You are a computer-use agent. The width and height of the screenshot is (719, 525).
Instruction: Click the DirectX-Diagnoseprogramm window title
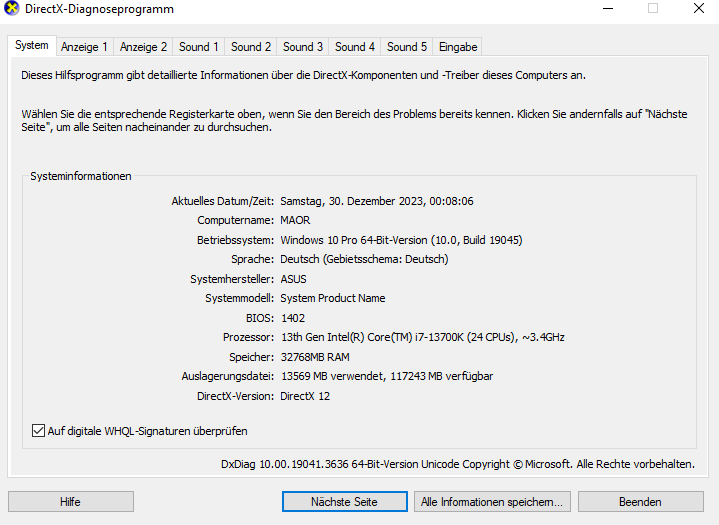click(x=99, y=9)
